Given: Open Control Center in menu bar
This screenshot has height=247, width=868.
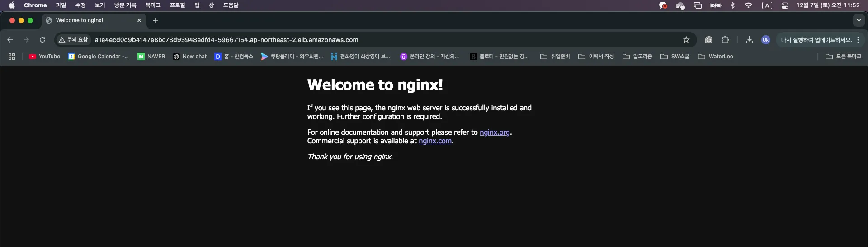Looking at the screenshot, I should pyautogui.click(x=785, y=5).
